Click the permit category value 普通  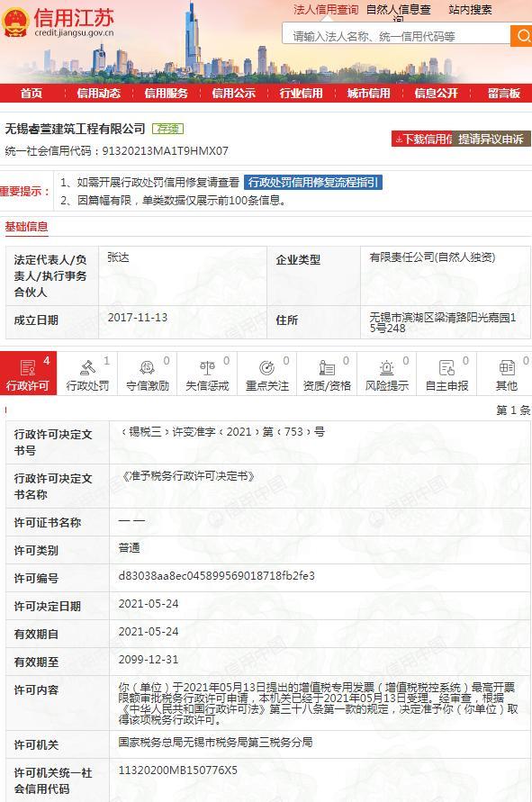coord(129,548)
